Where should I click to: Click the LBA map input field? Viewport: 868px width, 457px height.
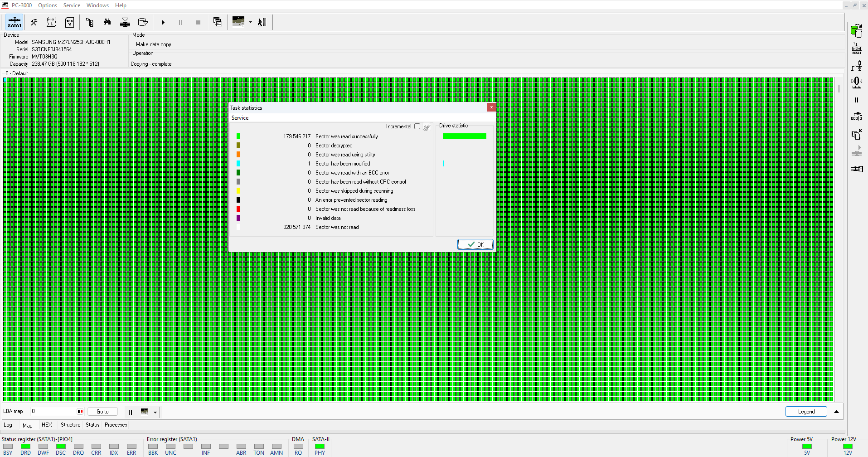(x=58, y=412)
